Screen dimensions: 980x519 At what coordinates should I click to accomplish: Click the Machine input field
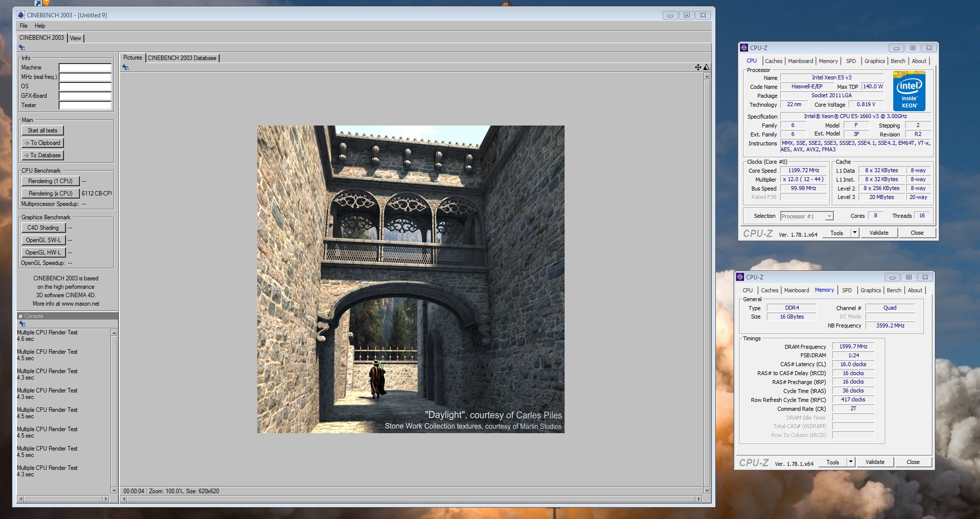(85, 67)
